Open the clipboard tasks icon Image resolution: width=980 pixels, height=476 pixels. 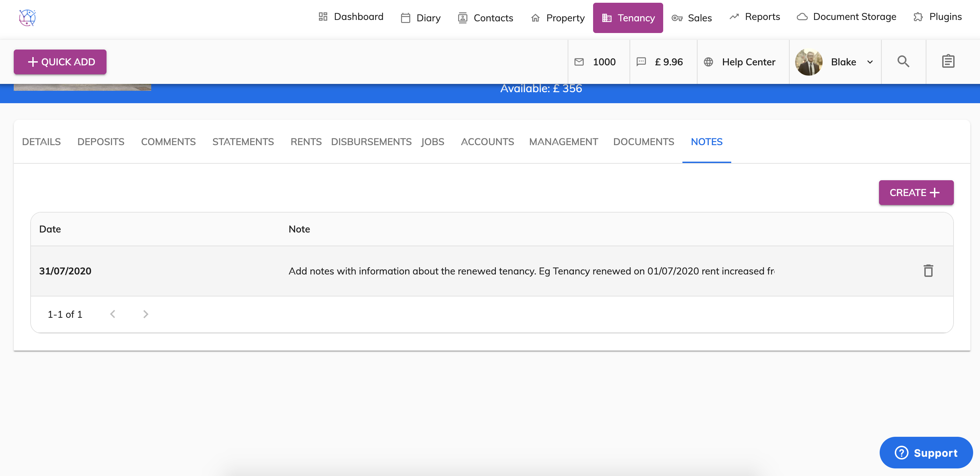pos(948,62)
